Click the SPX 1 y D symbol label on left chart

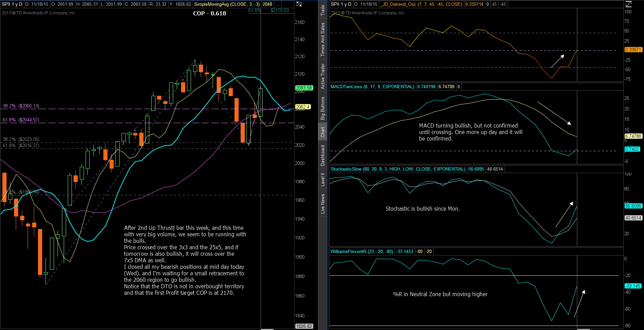[12, 4]
